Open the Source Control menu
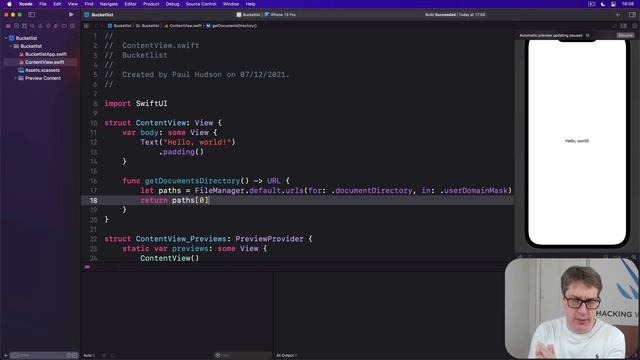The height and width of the screenshot is (360, 640). pyautogui.click(x=201, y=4)
